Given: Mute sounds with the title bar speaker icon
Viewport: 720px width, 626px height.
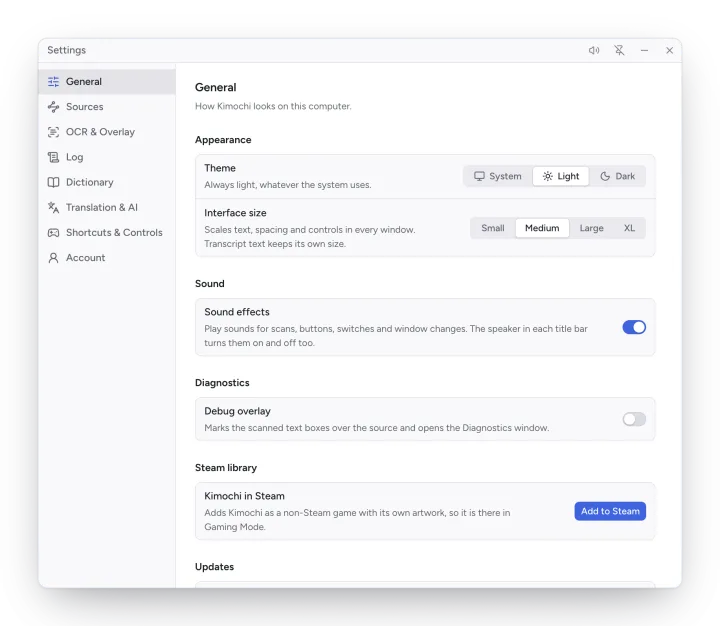Looking at the screenshot, I should [x=594, y=51].
